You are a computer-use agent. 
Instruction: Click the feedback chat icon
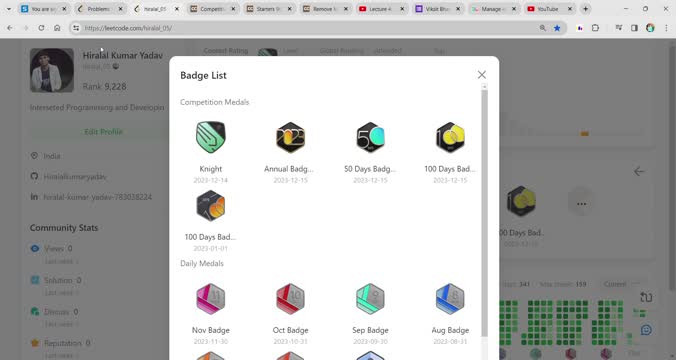click(646, 330)
